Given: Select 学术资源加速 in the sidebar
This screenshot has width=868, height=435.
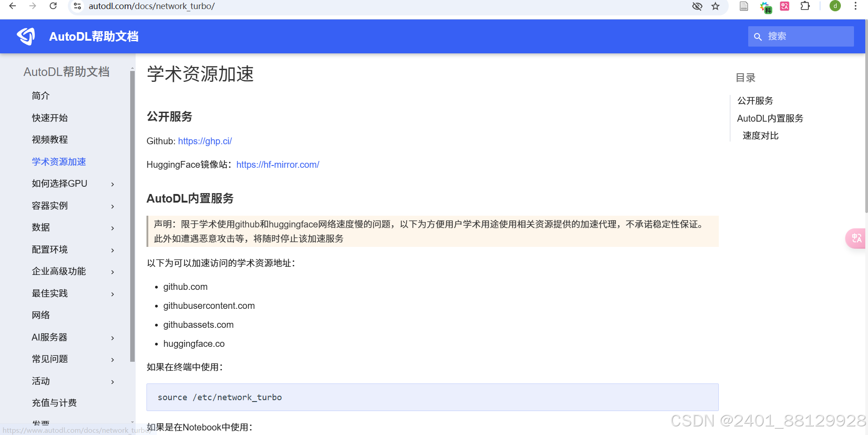Looking at the screenshot, I should [59, 162].
